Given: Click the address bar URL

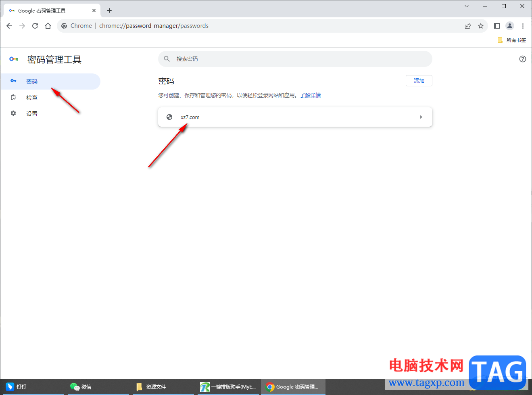Looking at the screenshot, I should tap(154, 26).
